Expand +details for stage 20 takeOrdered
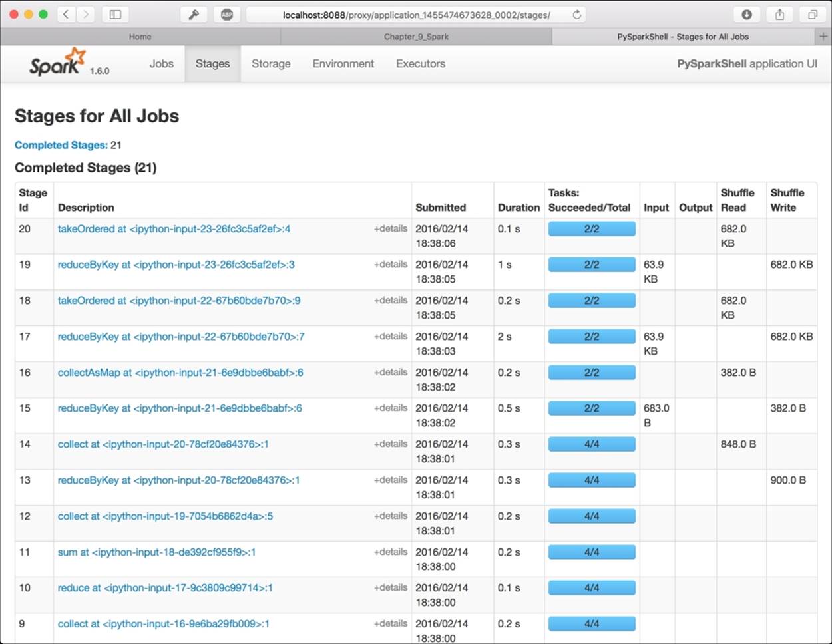The image size is (832, 644). (391, 228)
